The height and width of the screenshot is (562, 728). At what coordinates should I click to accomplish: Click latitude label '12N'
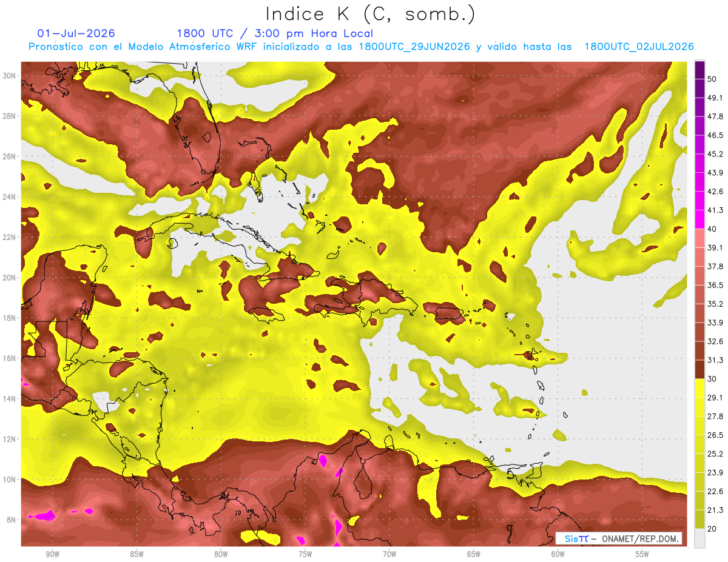(x=10, y=439)
